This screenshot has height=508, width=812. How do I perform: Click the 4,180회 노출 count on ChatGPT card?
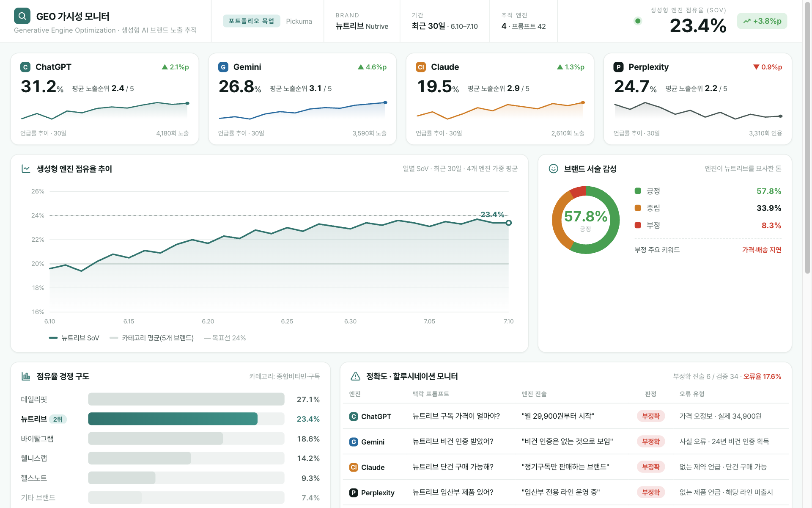(173, 133)
